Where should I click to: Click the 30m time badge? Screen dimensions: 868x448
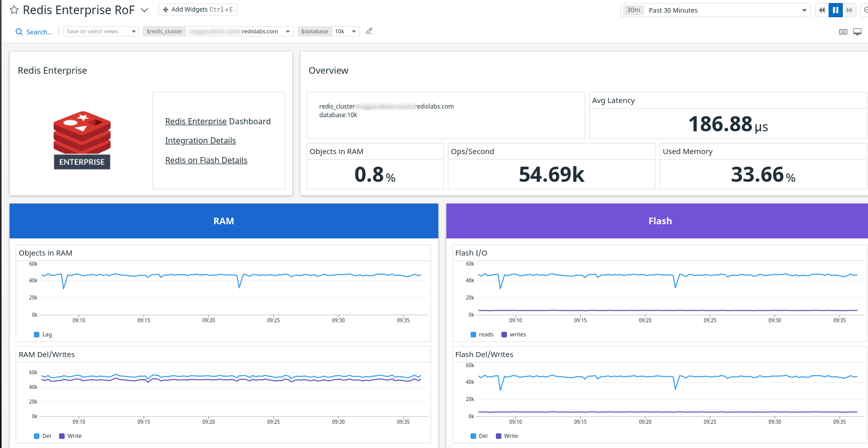tap(633, 10)
